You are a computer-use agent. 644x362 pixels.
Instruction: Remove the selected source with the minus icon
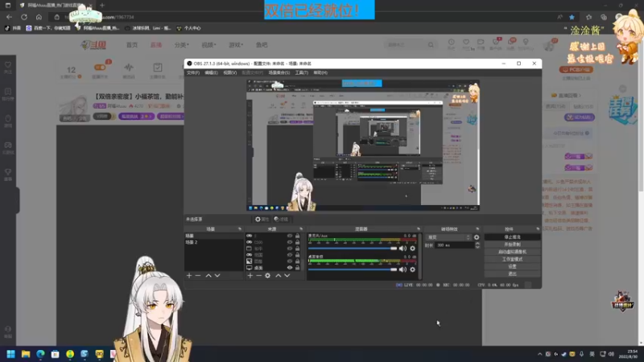point(258,275)
